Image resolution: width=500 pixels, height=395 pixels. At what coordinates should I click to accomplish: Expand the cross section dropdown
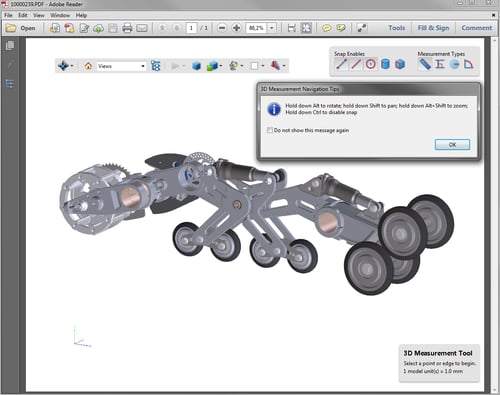pos(284,66)
